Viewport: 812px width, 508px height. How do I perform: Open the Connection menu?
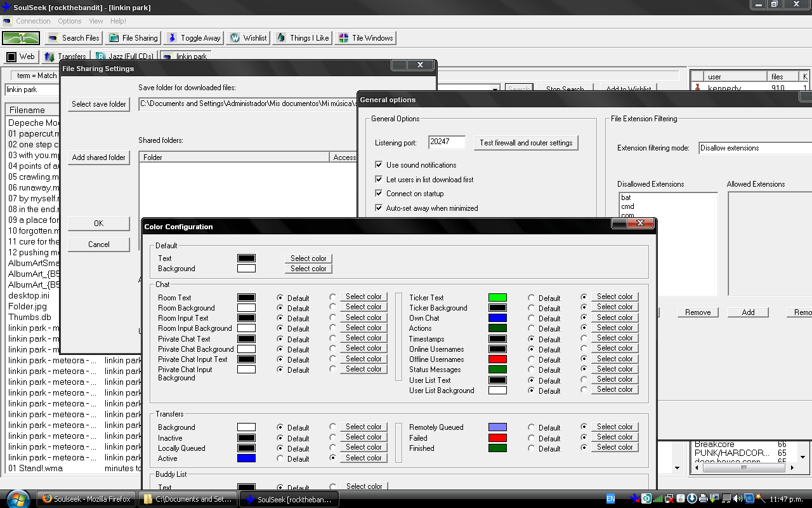(x=33, y=21)
